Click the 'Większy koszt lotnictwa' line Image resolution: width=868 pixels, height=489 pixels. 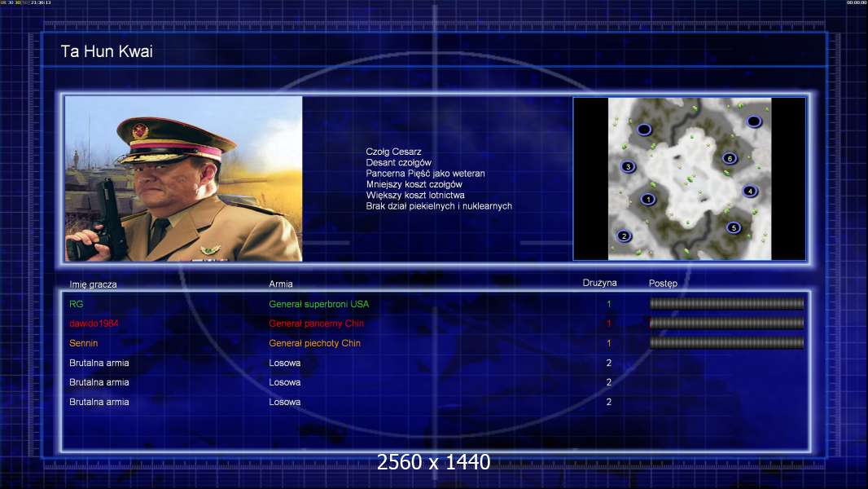coord(415,195)
